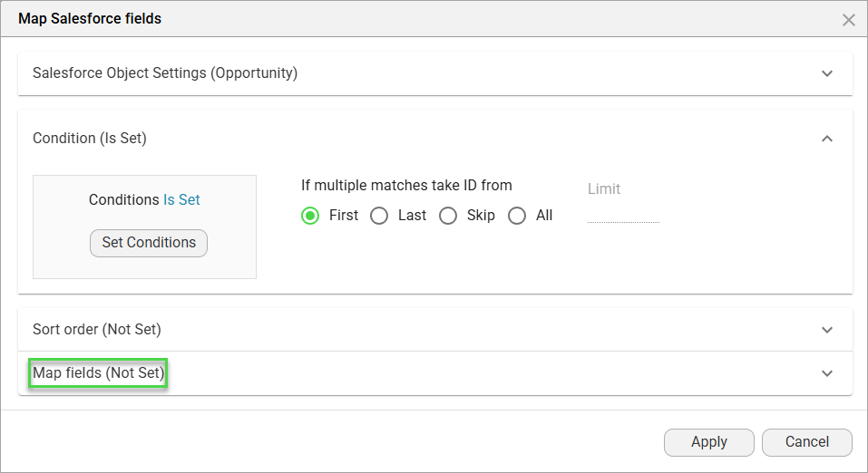Open the Sort order (Not Set) section
The image size is (868, 473).
point(97,330)
